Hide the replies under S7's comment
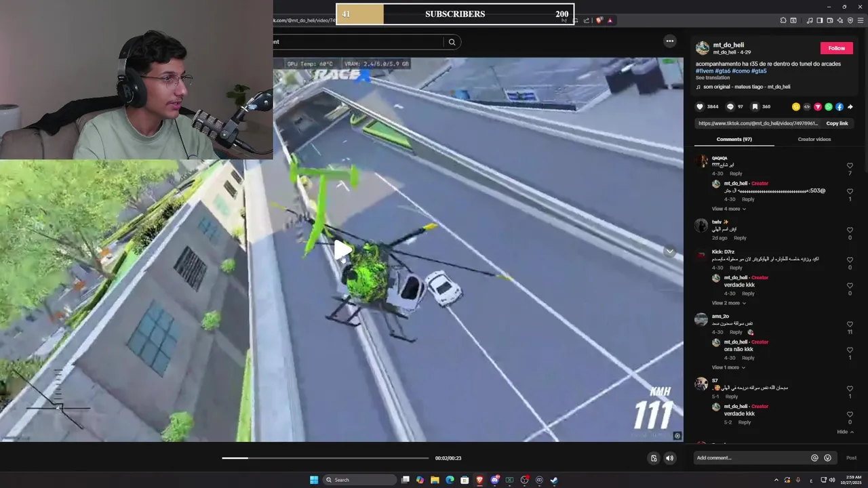 (x=845, y=432)
